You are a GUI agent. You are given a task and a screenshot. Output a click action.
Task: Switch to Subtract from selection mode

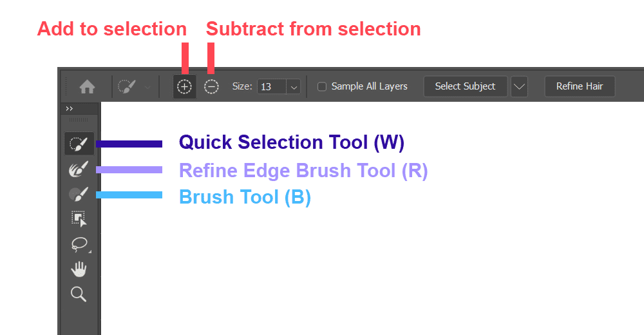point(211,86)
